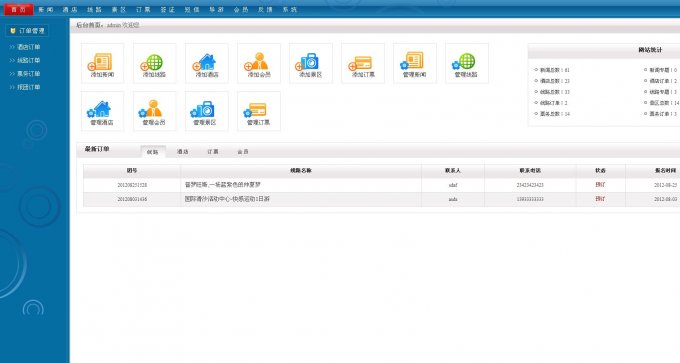Switch to the 订票 tab under 最新订单
680x363 pixels.
tap(212, 152)
